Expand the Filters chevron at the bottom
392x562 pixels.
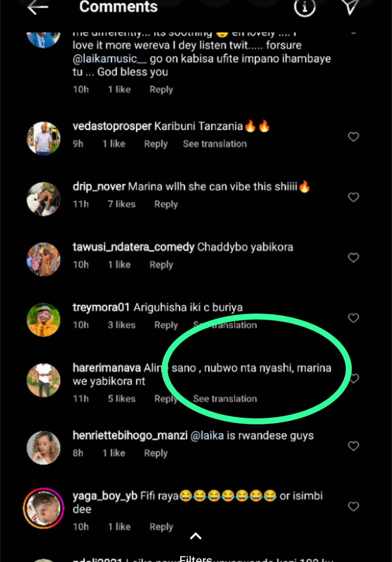coord(196,536)
